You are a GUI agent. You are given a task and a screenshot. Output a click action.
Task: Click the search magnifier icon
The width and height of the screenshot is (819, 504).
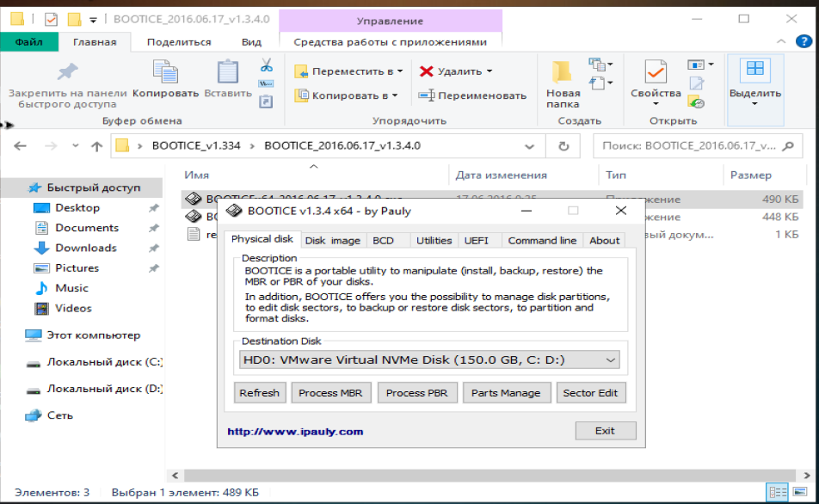788,146
